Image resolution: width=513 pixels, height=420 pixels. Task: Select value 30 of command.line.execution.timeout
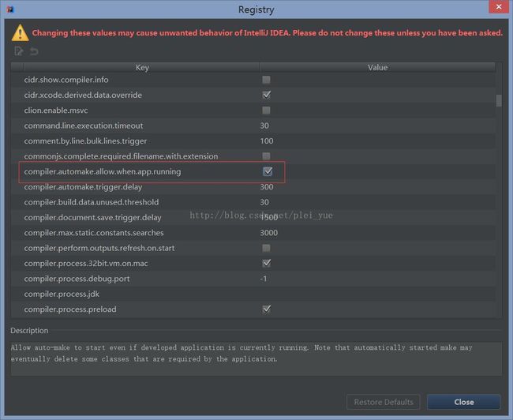coord(264,126)
